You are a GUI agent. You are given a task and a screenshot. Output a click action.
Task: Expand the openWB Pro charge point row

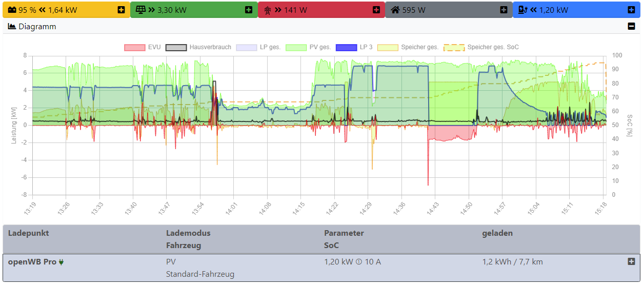(x=631, y=261)
